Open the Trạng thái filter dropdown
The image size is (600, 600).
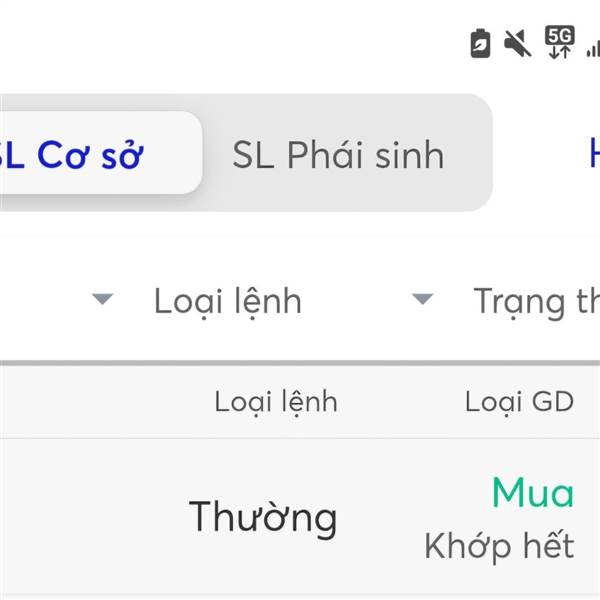pyautogui.click(x=535, y=300)
